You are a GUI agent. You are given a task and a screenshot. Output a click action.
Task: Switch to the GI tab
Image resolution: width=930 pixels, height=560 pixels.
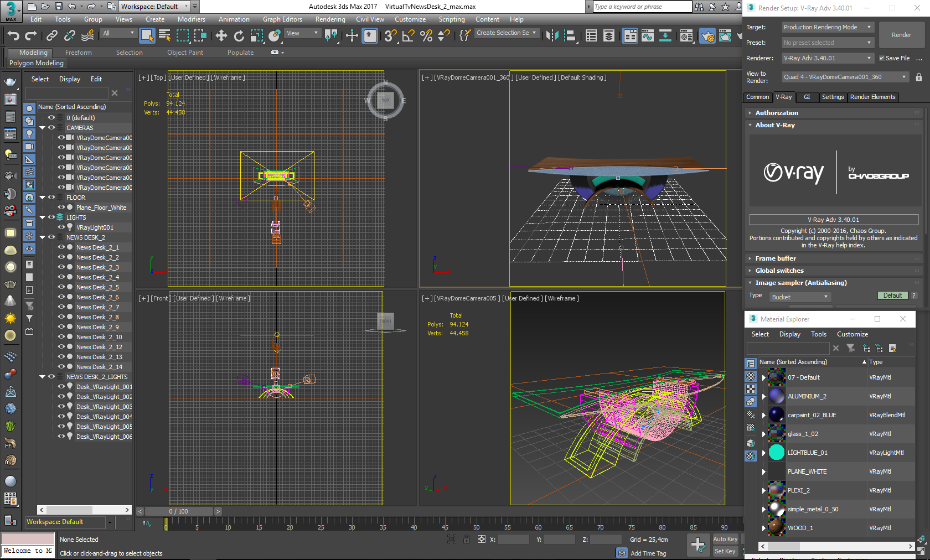807,97
